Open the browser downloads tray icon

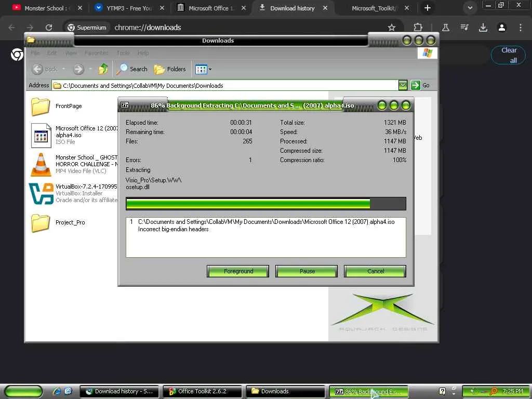(483, 28)
